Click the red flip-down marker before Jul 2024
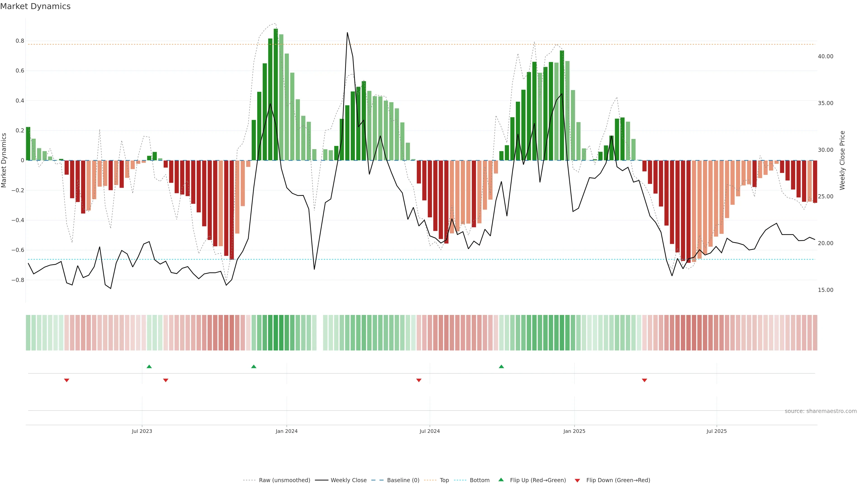Screen dimensions: 868x488 tap(419, 380)
